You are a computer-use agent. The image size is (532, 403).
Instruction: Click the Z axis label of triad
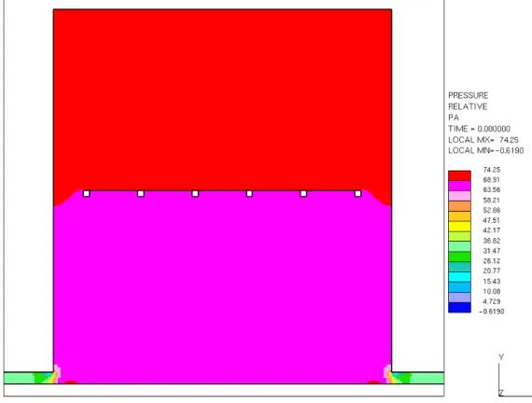[501, 393]
